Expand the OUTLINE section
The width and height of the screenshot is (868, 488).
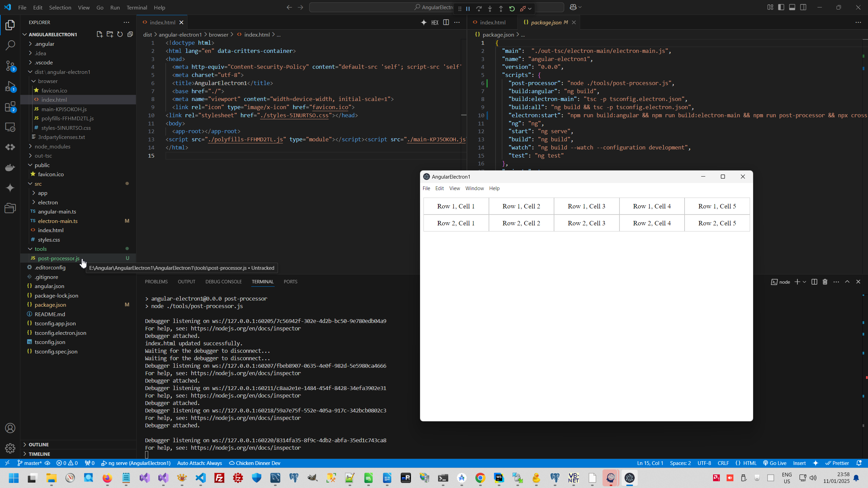pyautogui.click(x=39, y=444)
